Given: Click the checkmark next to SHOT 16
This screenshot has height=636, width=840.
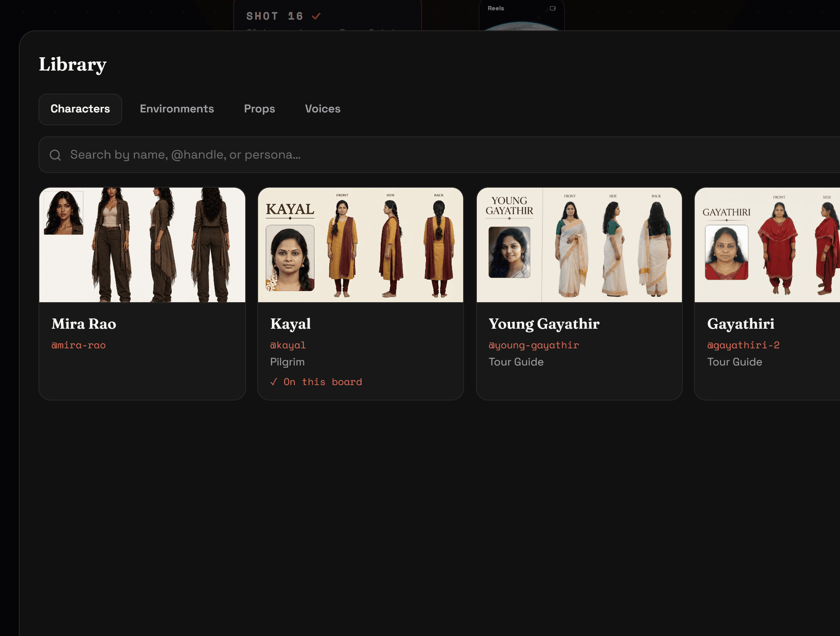Looking at the screenshot, I should coord(316,16).
